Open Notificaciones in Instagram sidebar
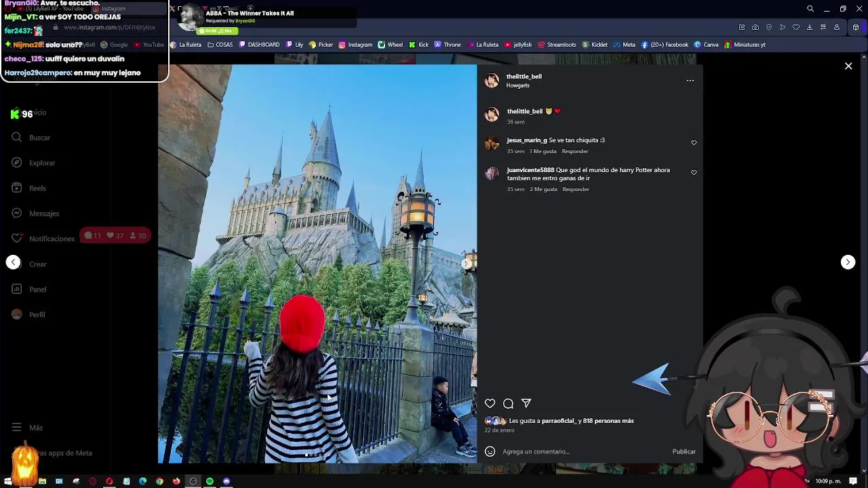The height and width of the screenshot is (488, 868). [x=43, y=239]
